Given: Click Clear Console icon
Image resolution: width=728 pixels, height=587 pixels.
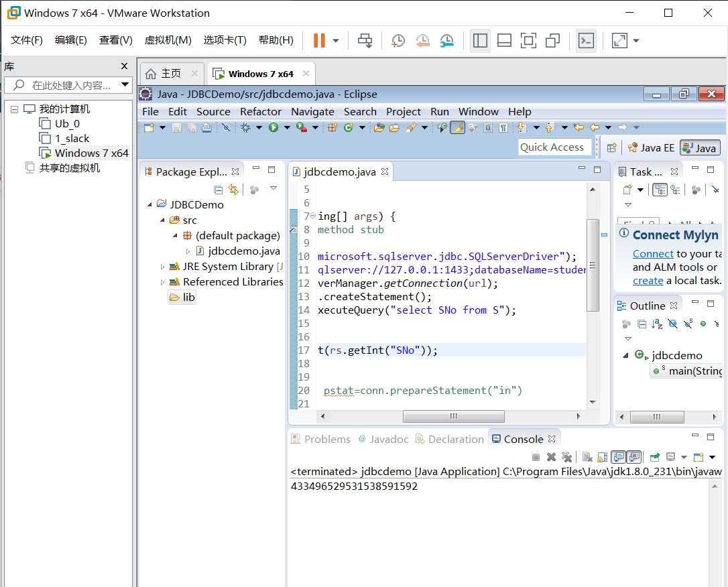Looking at the screenshot, I should 587,457.
